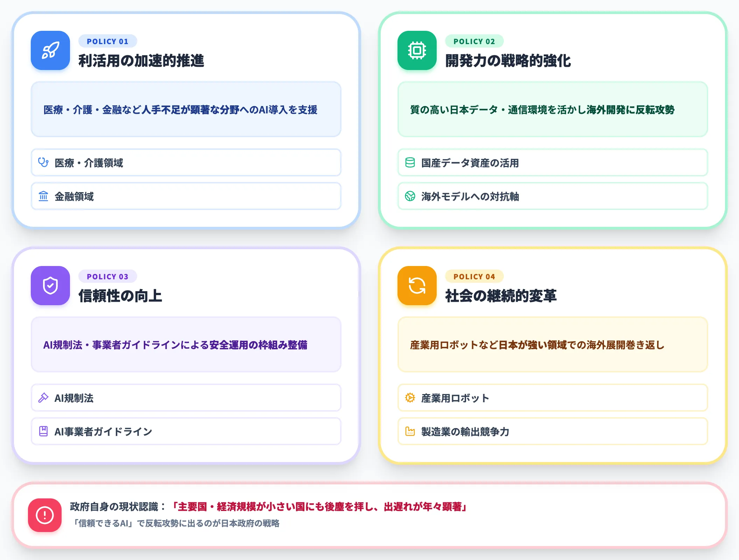The height and width of the screenshot is (560, 739).
Task: Click the stethoscope icon beside 医療・介護領域
Action: [43, 162]
